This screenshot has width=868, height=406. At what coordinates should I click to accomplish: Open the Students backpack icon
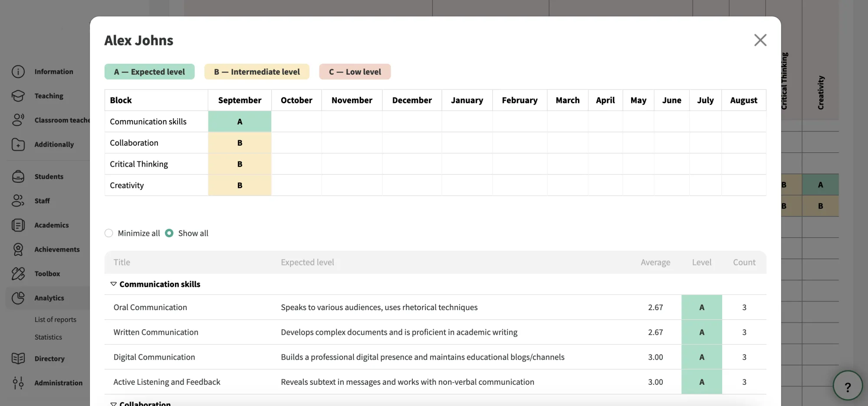[18, 177]
